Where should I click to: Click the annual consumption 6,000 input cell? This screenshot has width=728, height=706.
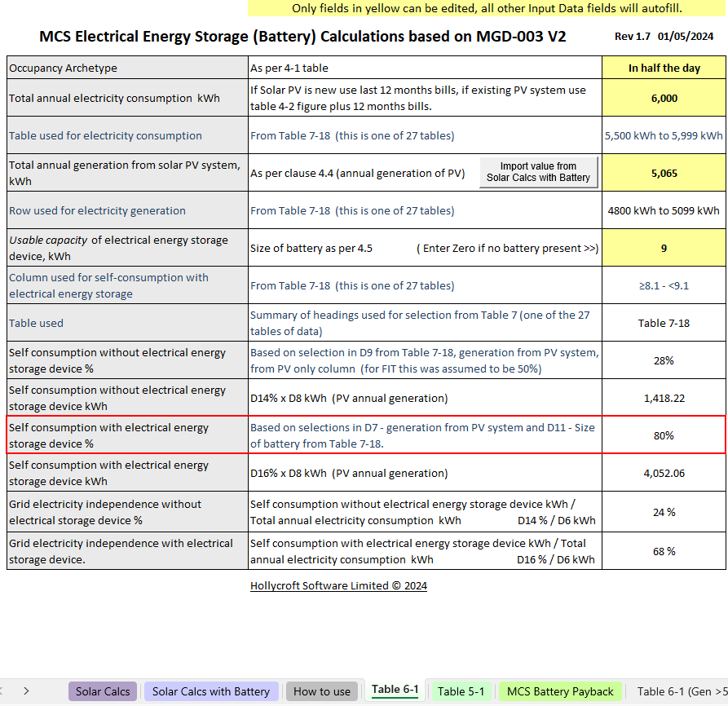[x=664, y=98]
